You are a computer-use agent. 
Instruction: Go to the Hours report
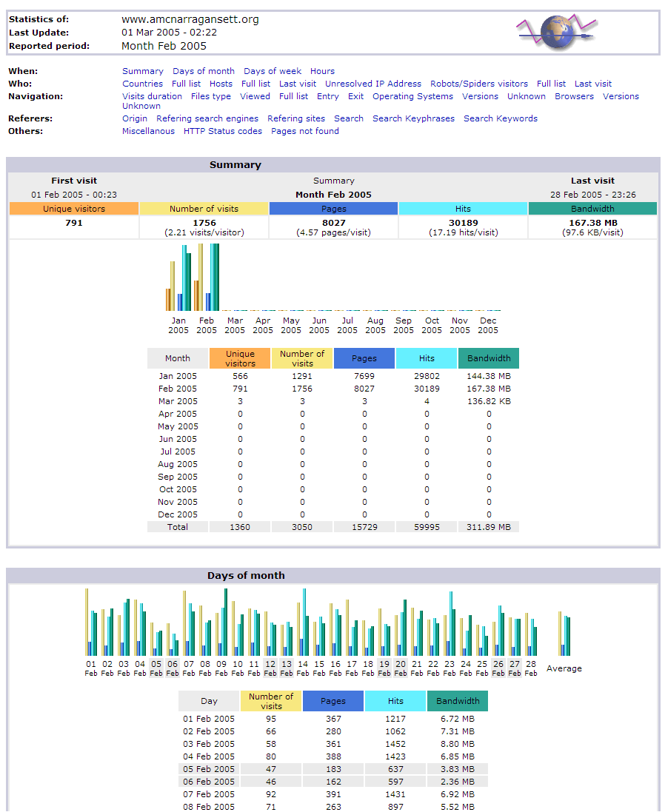pyautogui.click(x=322, y=71)
